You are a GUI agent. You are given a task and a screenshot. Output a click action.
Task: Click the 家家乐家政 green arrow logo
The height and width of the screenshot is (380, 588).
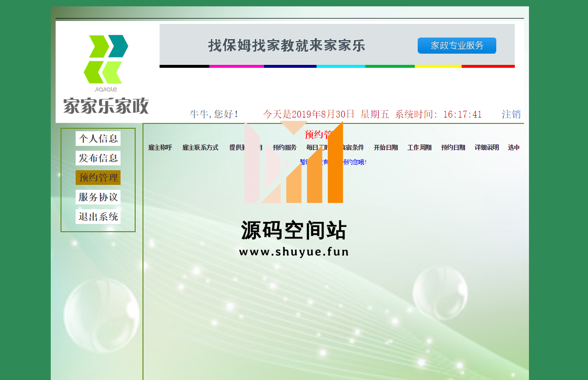point(105,59)
